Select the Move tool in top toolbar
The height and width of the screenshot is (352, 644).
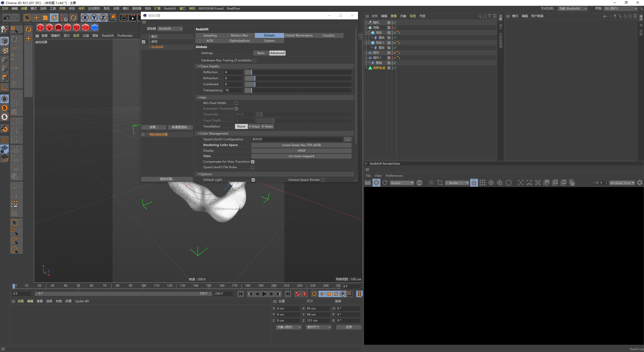point(36,18)
